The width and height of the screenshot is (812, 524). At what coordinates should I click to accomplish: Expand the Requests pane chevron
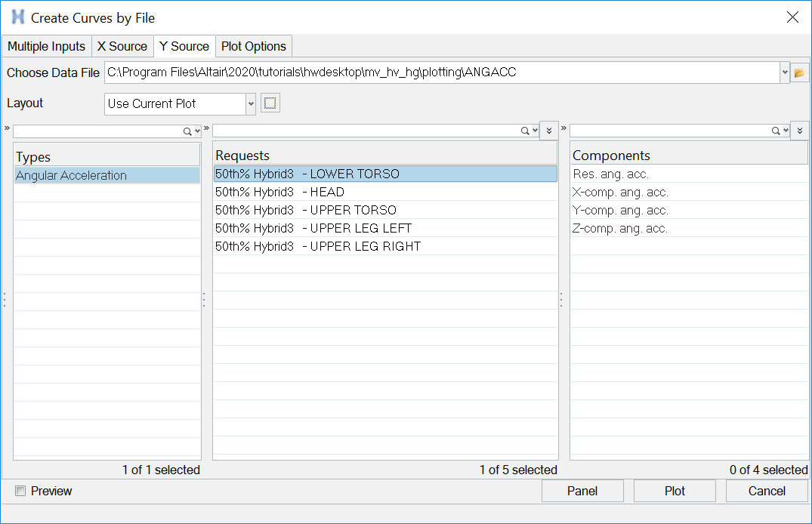click(206, 128)
